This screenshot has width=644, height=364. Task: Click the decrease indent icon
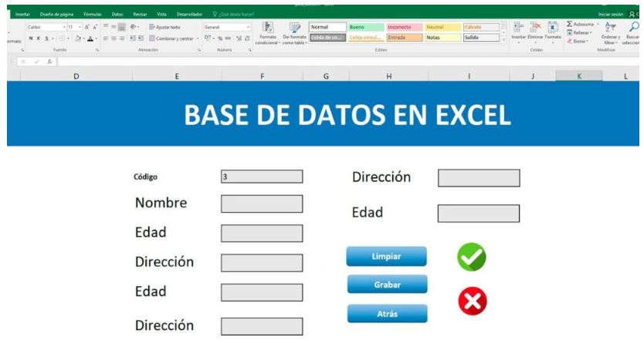(133, 38)
